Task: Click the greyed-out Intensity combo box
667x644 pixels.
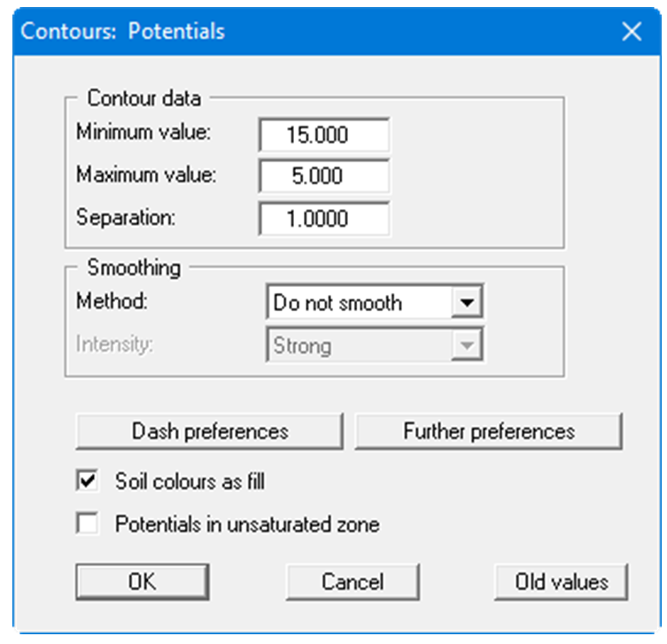Action: [359, 345]
